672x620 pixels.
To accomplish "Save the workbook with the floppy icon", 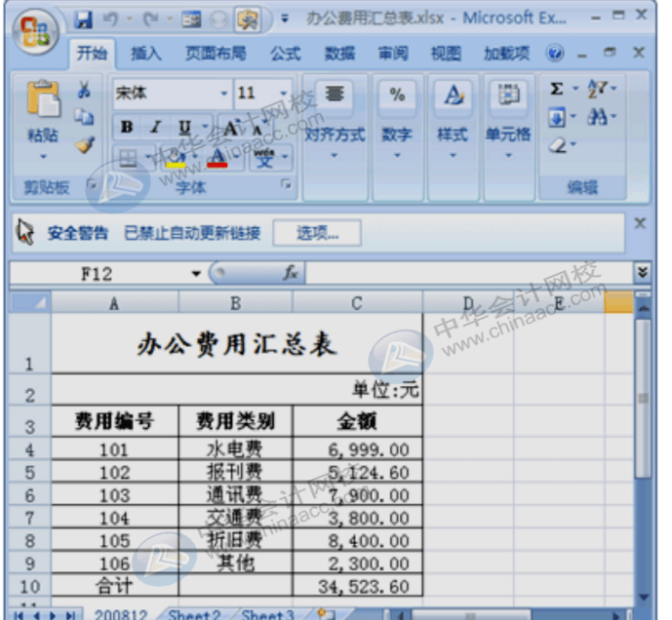I will [83, 19].
